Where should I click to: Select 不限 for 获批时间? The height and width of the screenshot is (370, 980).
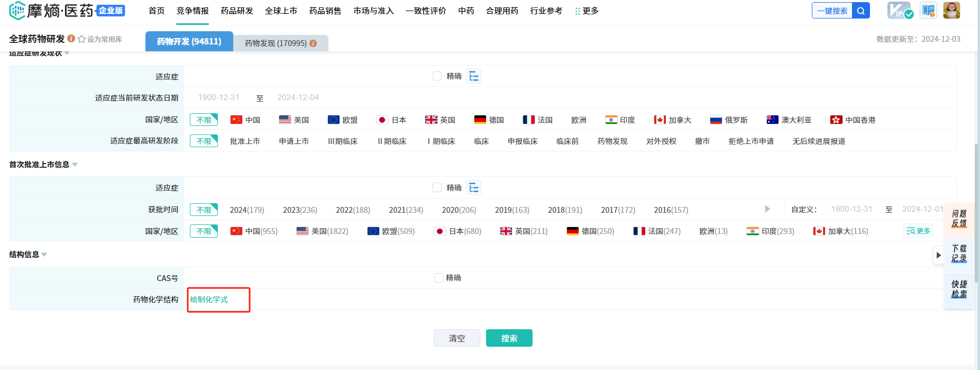[x=204, y=210]
